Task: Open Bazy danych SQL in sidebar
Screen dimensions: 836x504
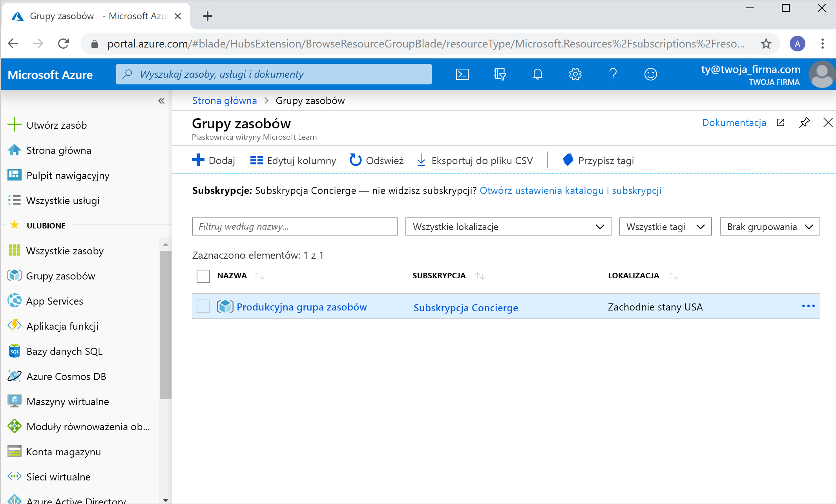Action: click(x=55, y=351)
